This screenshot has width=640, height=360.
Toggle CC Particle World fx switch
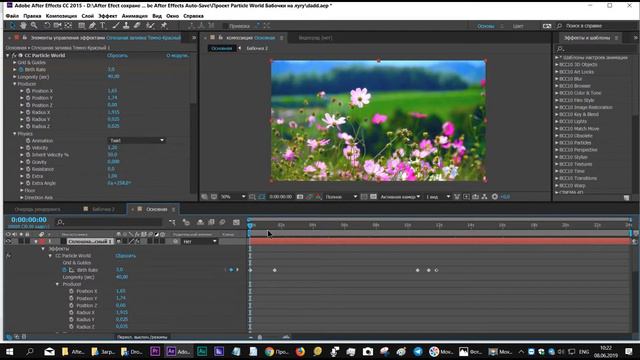14,56
